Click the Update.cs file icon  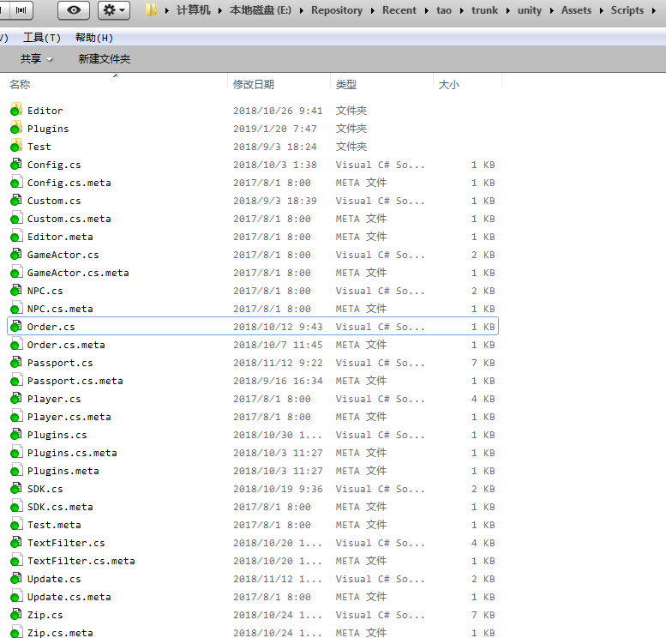[15, 578]
